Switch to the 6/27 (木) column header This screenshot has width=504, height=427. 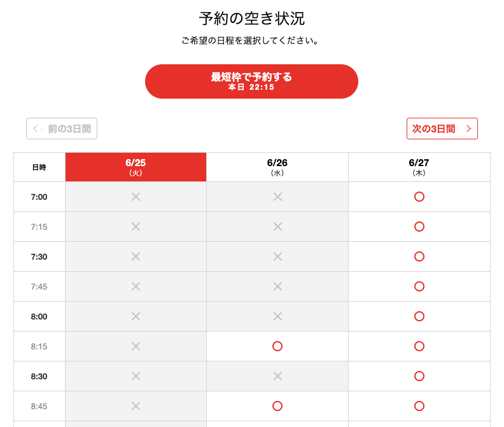(x=419, y=167)
